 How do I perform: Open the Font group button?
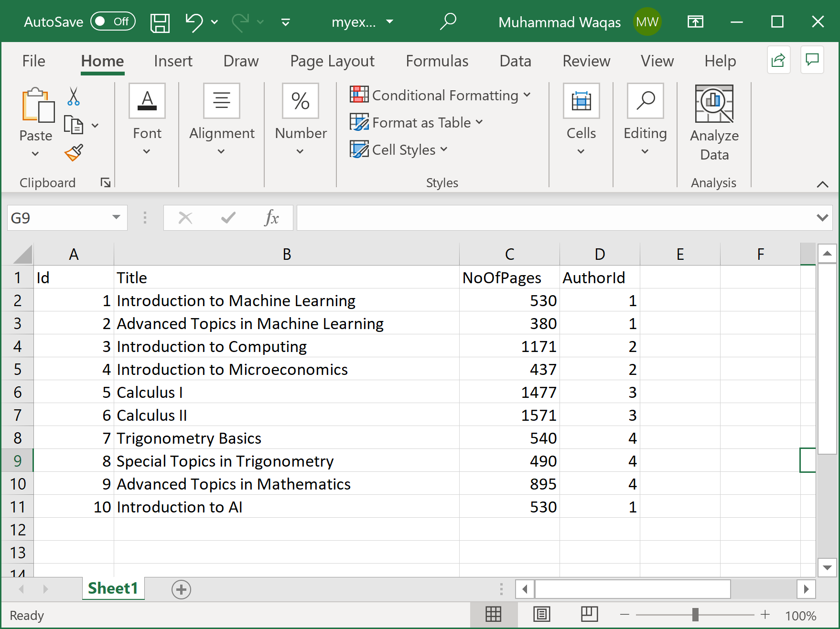[x=147, y=119]
